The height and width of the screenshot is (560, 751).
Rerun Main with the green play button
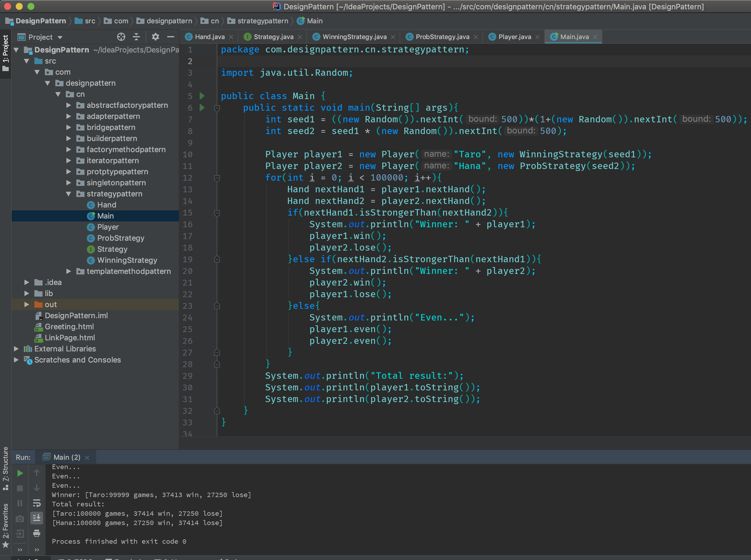[20, 473]
